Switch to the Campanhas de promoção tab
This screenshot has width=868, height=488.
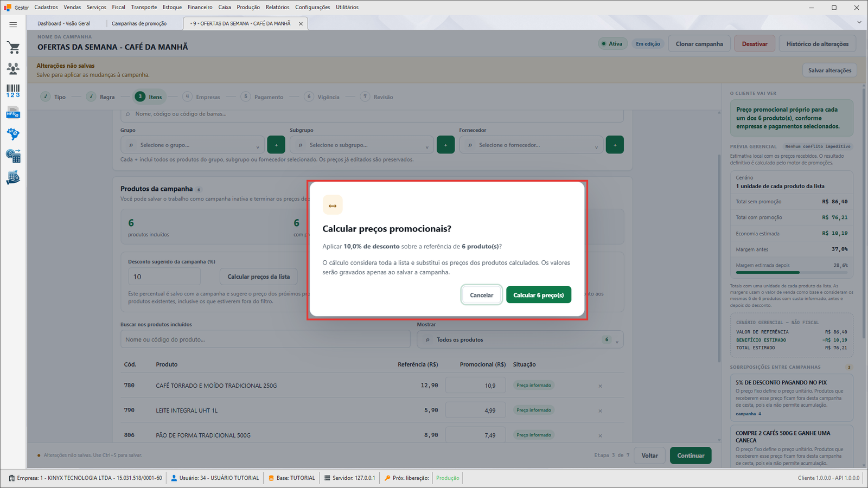click(x=139, y=24)
